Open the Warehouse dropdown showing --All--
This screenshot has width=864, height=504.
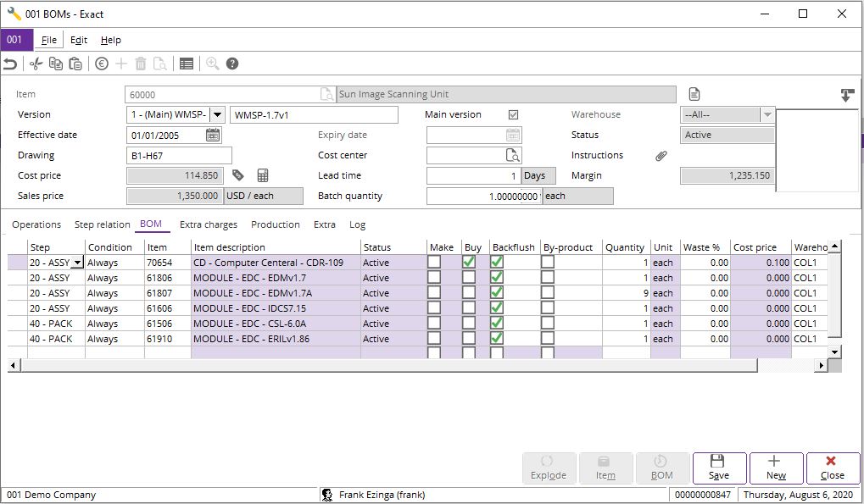tap(766, 114)
